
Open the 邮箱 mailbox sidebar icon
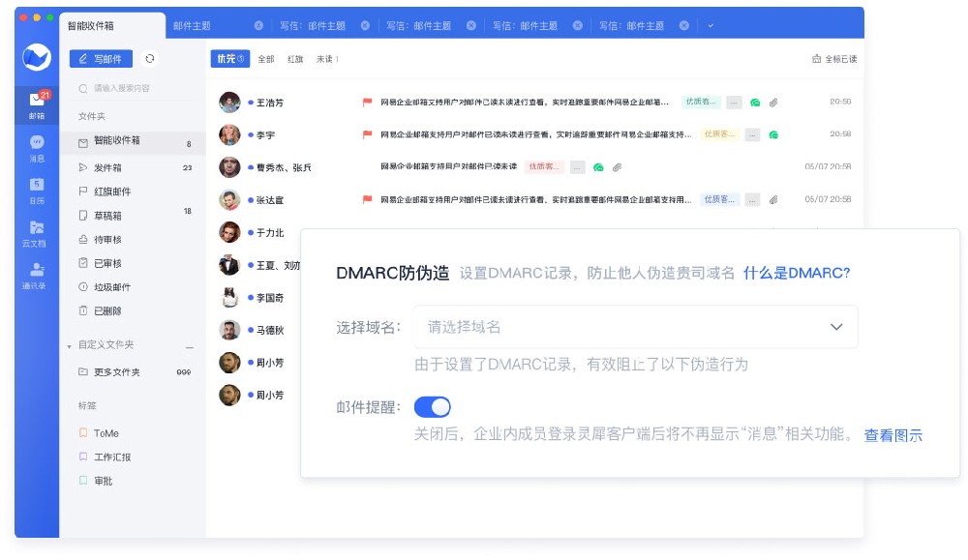tap(37, 103)
